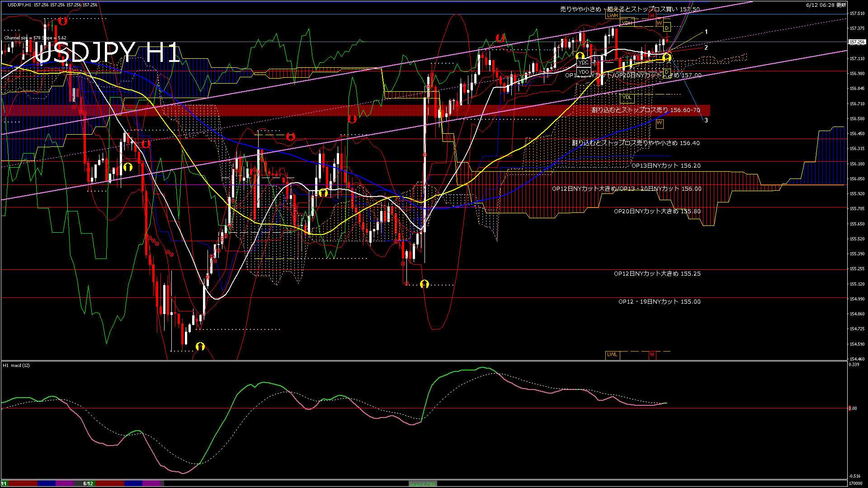Click projection line label number 1
Screen dimensions: 868x488
pyautogui.click(x=706, y=32)
